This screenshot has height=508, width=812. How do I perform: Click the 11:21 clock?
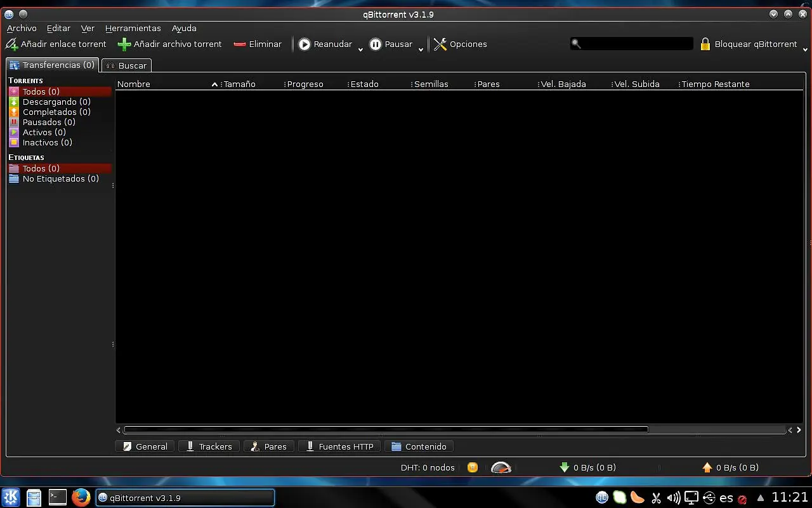coord(790,497)
